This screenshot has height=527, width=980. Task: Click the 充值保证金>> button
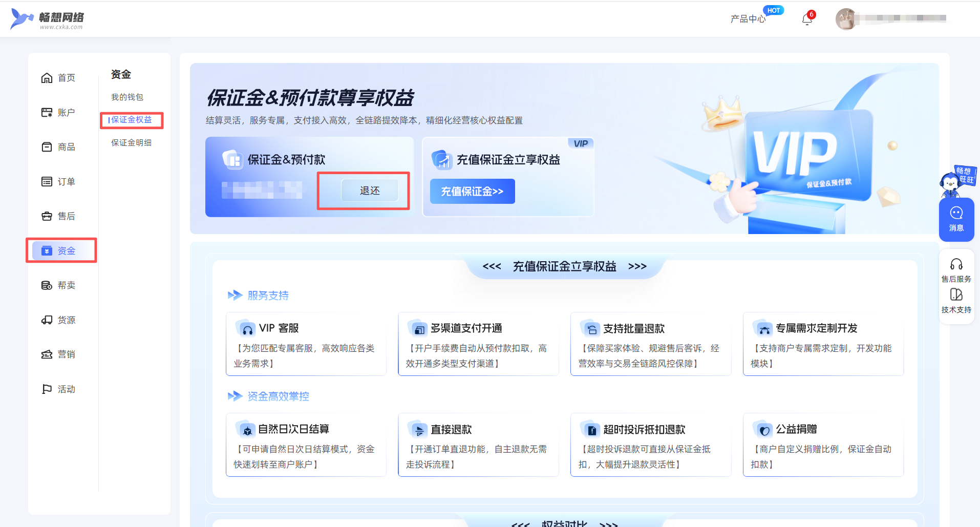click(x=472, y=192)
